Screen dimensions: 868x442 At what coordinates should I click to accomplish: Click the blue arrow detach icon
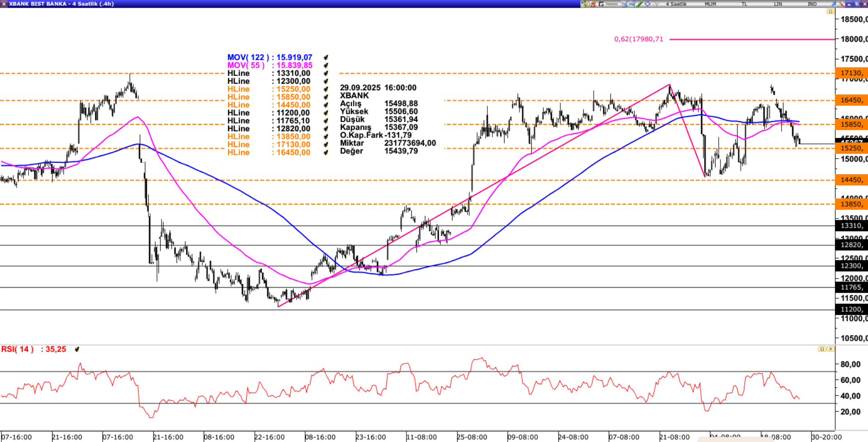[833, 4]
